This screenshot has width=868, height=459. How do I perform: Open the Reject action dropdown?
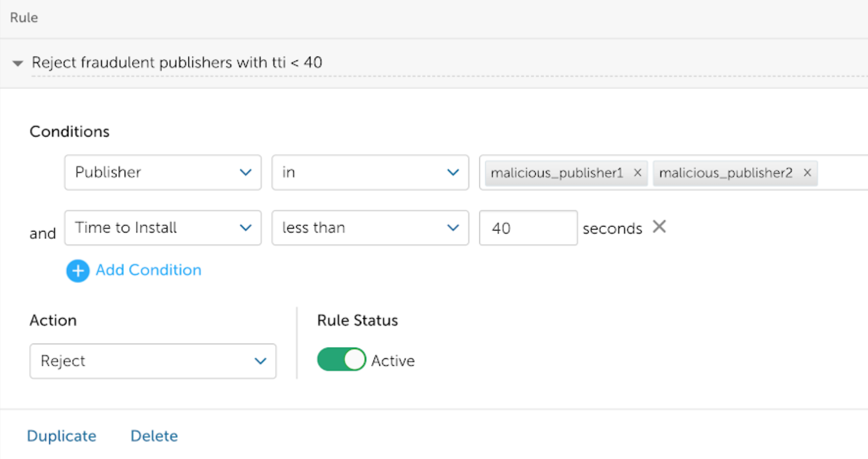tap(153, 361)
